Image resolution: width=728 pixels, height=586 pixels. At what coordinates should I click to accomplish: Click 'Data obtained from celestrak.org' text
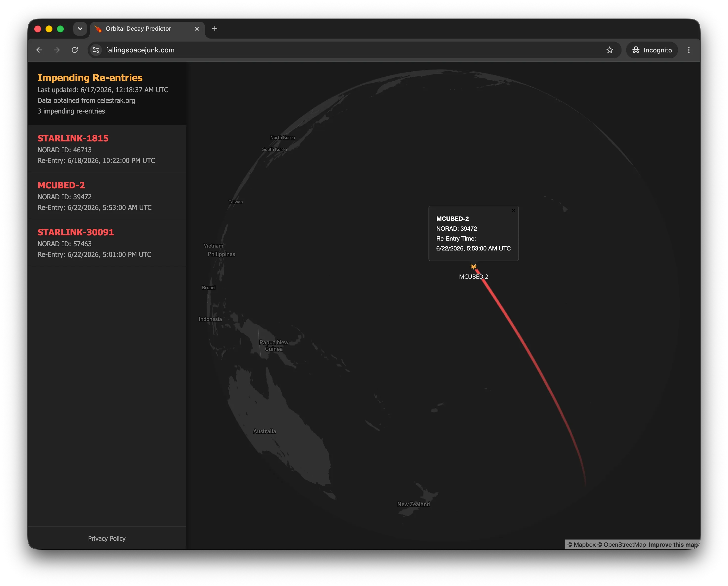86,101
